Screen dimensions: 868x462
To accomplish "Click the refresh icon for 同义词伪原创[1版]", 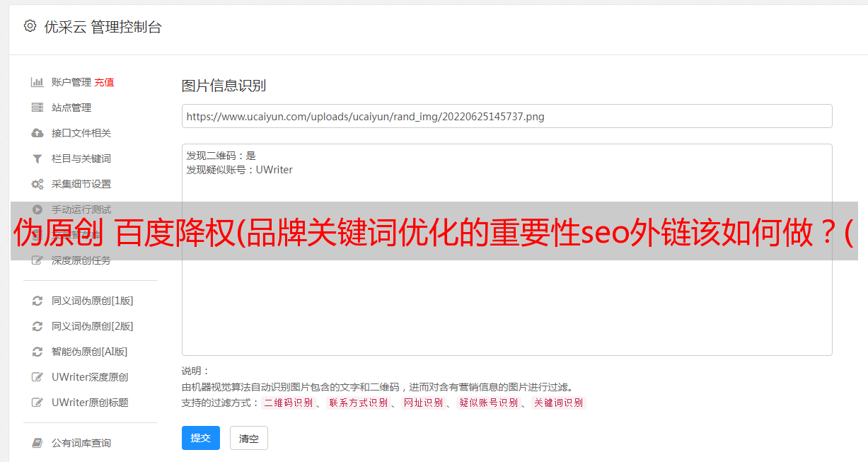I will pos(37,301).
